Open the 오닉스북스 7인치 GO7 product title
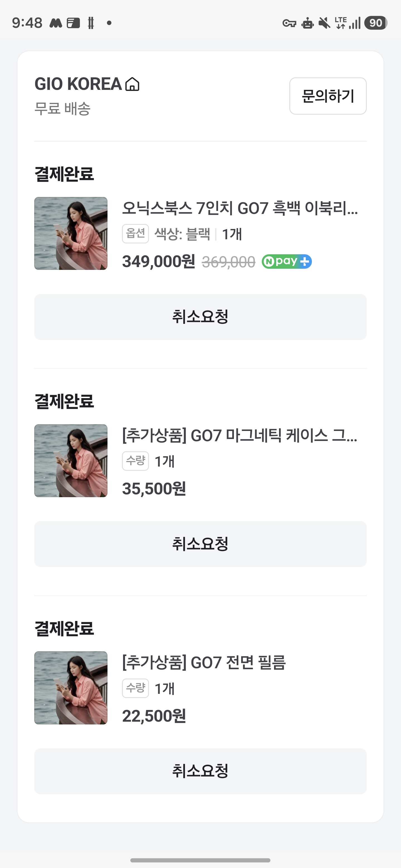The width and height of the screenshot is (401, 868). [x=240, y=208]
